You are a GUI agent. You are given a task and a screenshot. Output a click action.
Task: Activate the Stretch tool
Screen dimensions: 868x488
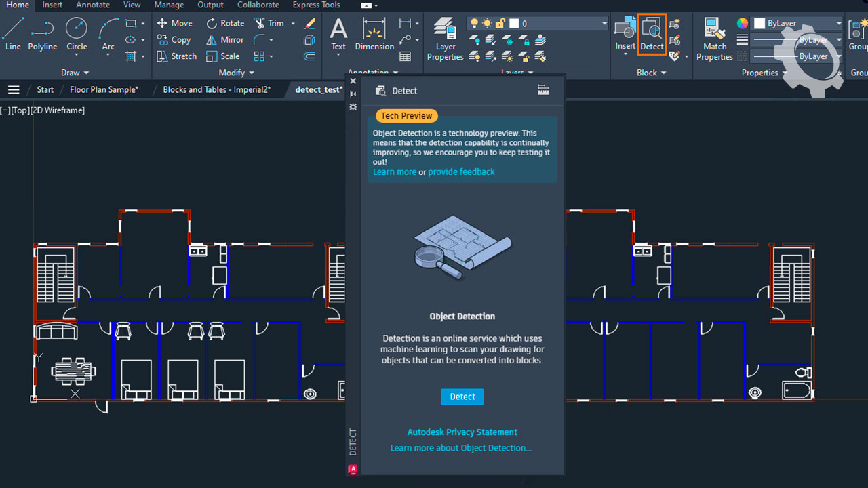tap(163, 56)
